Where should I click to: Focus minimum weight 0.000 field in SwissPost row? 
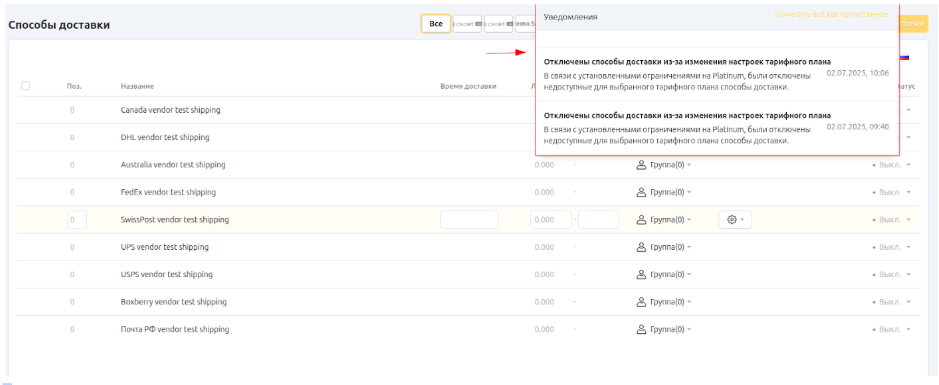click(551, 220)
